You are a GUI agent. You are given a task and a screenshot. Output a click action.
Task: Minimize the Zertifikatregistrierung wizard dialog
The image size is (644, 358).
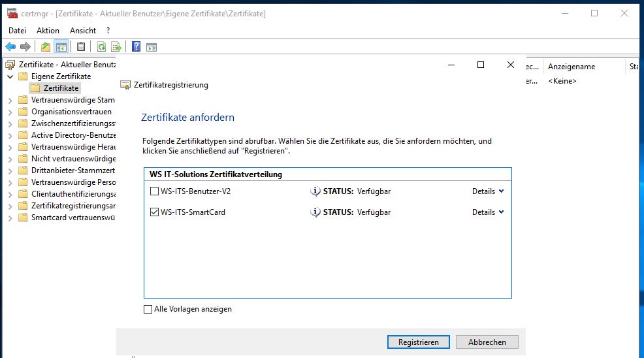coord(451,65)
